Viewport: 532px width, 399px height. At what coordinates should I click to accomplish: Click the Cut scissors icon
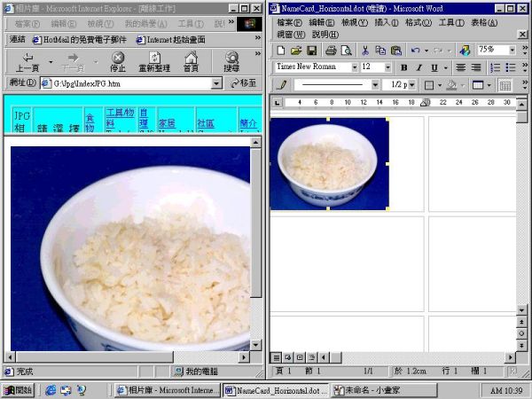coord(365,51)
